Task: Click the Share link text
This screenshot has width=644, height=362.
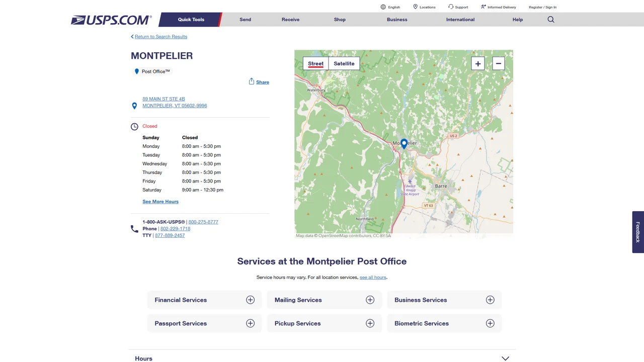Action: pyautogui.click(x=263, y=82)
